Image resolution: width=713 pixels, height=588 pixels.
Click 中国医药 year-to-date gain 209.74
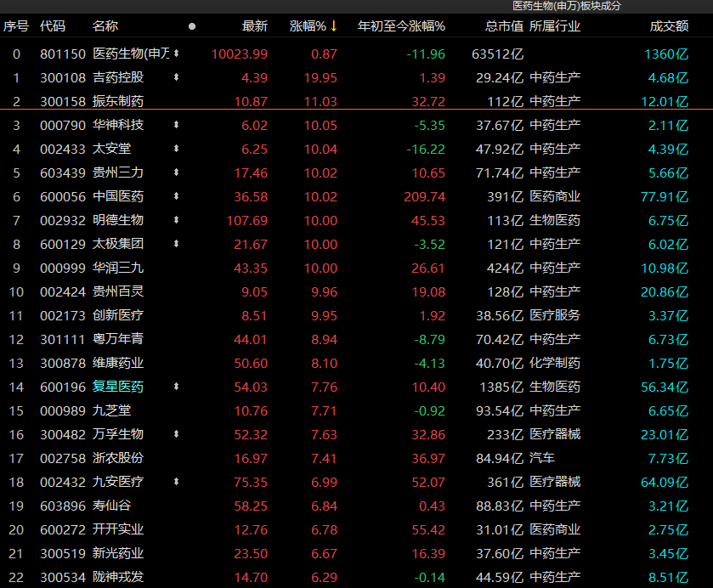point(424,197)
